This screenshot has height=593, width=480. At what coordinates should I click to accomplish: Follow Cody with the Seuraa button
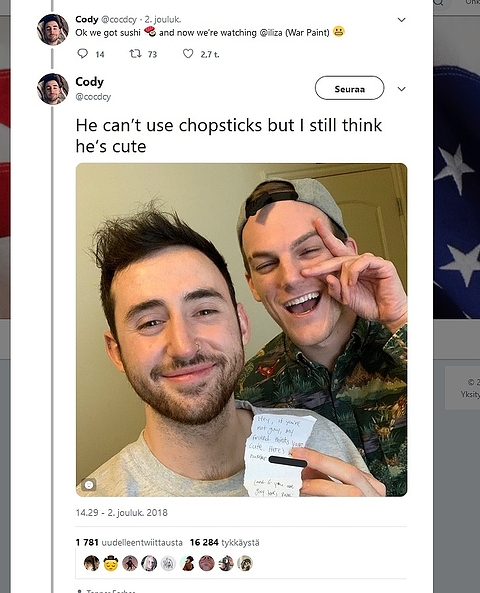pyautogui.click(x=350, y=88)
